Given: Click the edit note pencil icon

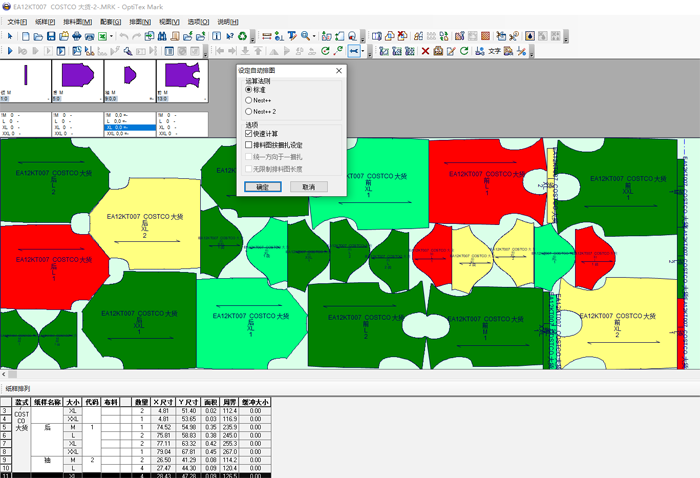Looking at the screenshot, I should (451, 51).
